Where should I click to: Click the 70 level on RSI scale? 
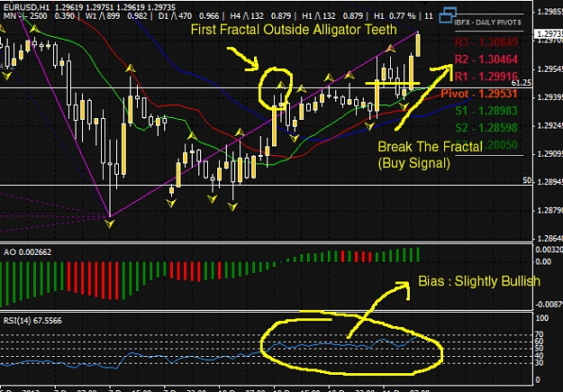(540, 334)
